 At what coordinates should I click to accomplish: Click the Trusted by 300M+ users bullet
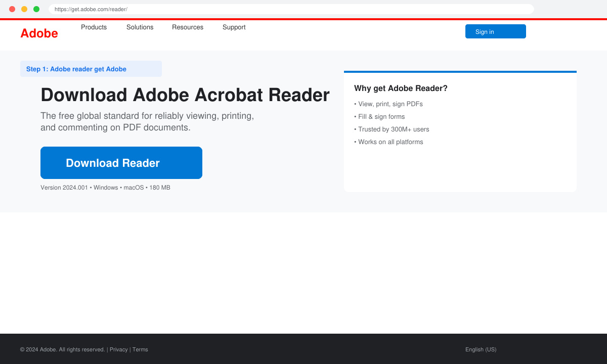pos(392,129)
